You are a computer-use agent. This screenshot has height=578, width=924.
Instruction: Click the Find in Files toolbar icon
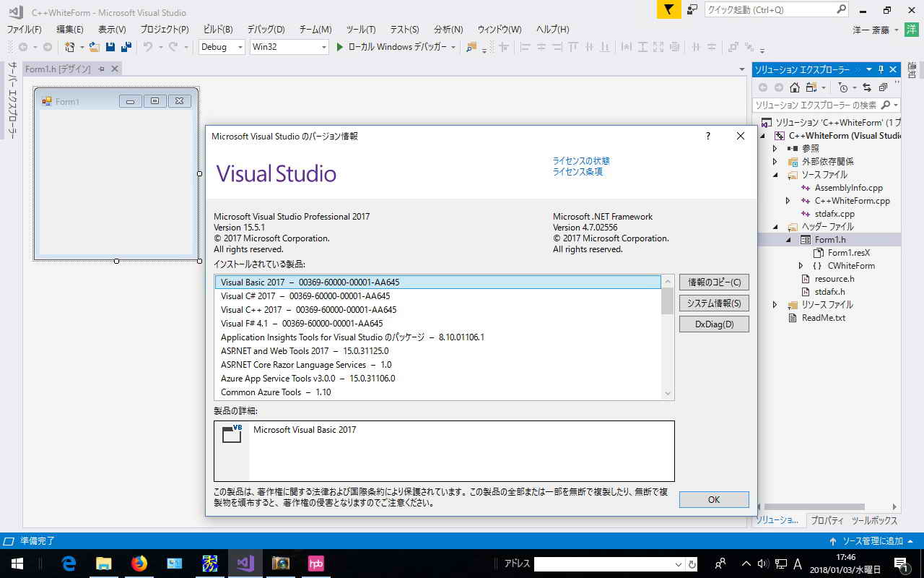471,47
